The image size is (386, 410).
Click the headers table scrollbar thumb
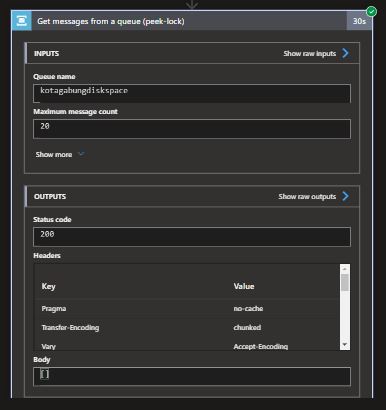coord(345,282)
